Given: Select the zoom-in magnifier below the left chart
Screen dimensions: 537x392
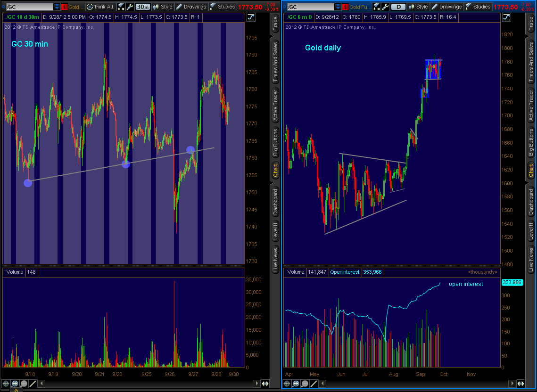Looking at the screenshot, I should click(x=15, y=384).
